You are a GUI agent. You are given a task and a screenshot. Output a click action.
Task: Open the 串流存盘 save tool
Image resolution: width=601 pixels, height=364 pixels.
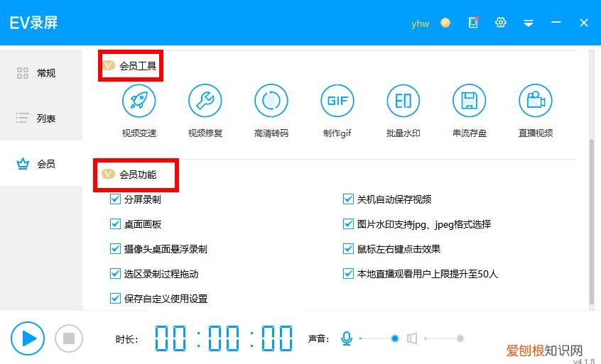(469, 101)
